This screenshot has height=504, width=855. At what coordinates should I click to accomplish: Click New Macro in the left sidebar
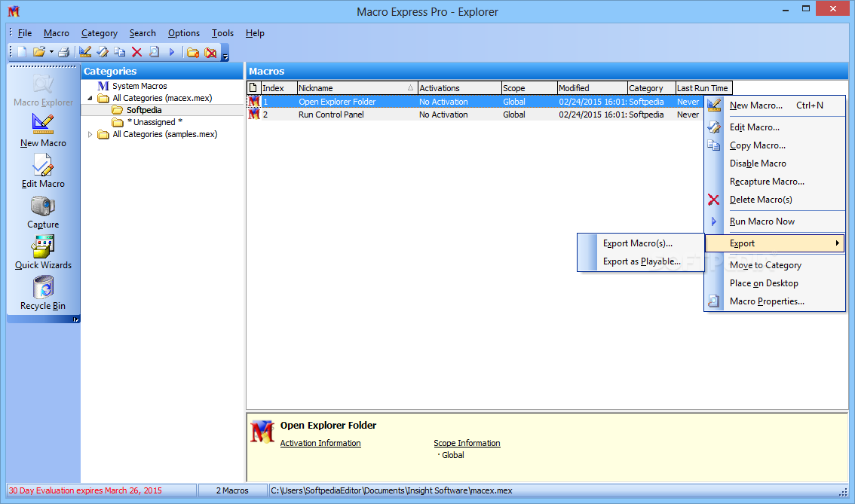point(43,131)
